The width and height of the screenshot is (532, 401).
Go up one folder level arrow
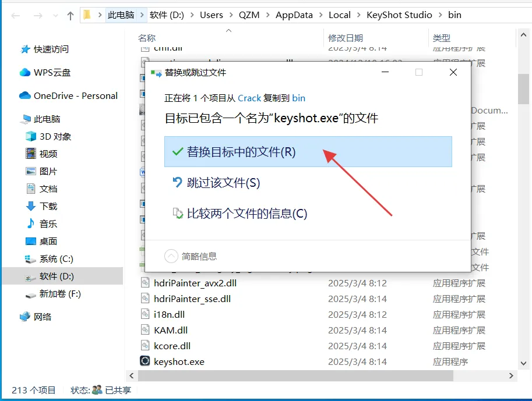[x=71, y=16]
